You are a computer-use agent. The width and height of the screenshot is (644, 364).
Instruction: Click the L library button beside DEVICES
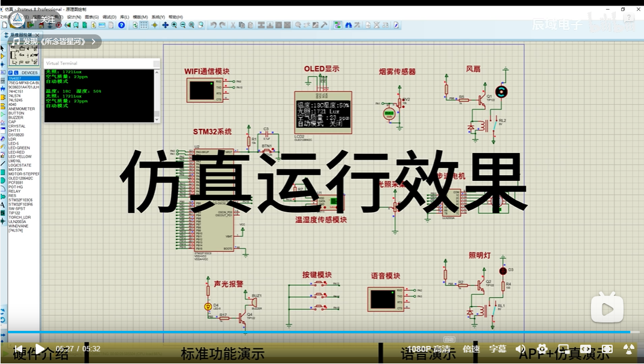coord(15,73)
